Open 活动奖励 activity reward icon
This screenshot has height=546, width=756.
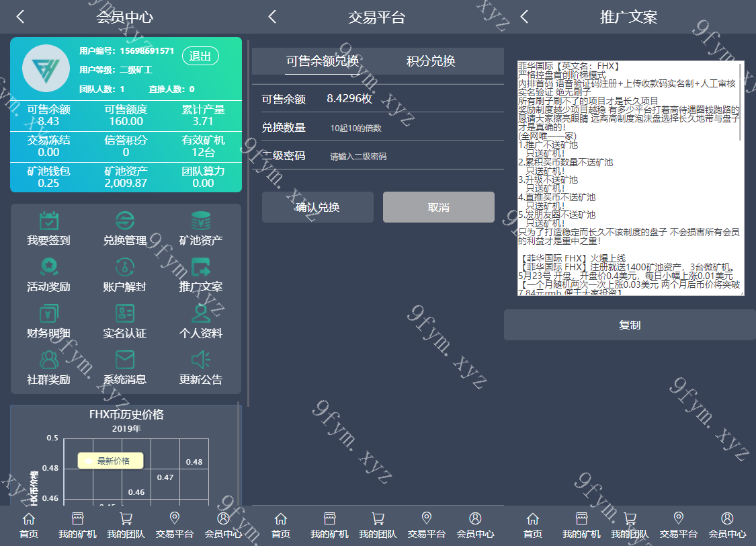(x=48, y=267)
